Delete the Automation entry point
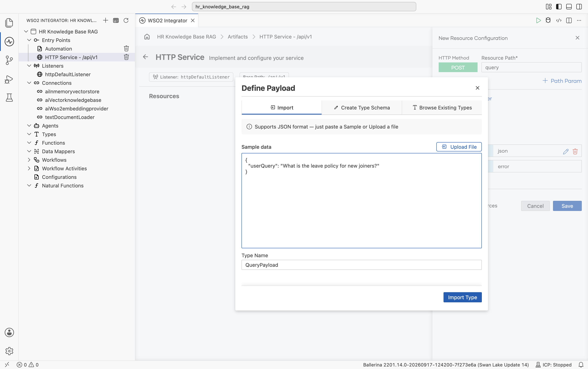The width and height of the screenshot is (588, 369). coord(126,49)
